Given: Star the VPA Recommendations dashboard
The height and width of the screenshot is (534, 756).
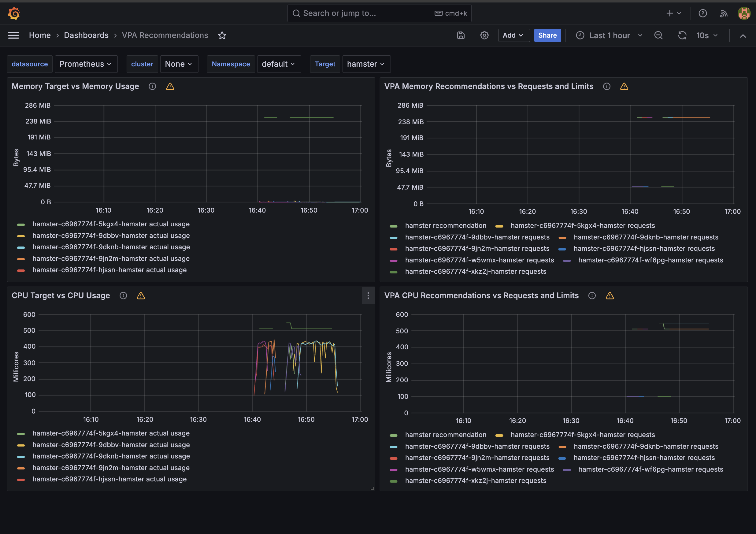Looking at the screenshot, I should tap(222, 35).
